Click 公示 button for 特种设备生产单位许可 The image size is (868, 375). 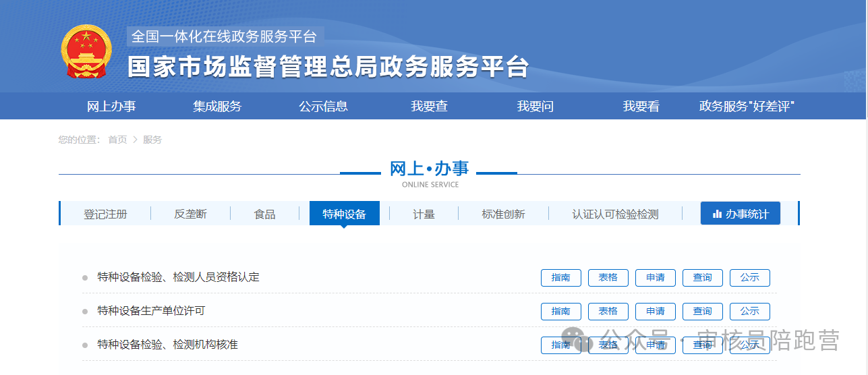pyautogui.click(x=749, y=312)
